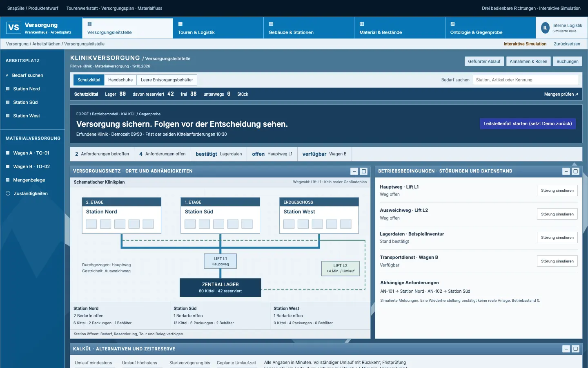Open the Mengen prüfen link
Image resolution: width=588 pixels, height=368 pixels.
561,94
